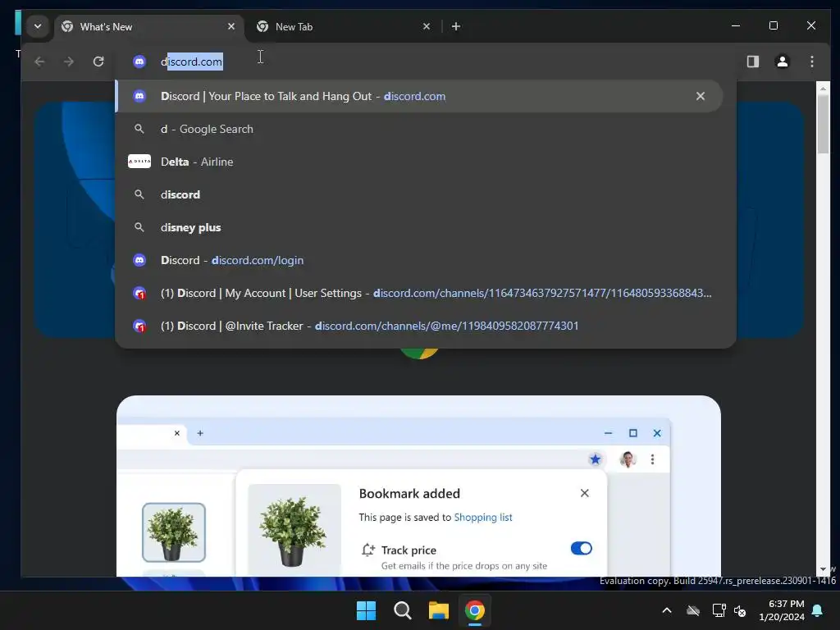This screenshot has width=840, height=630.
Task: Click the muted volume tray icon
Action: 741,610
